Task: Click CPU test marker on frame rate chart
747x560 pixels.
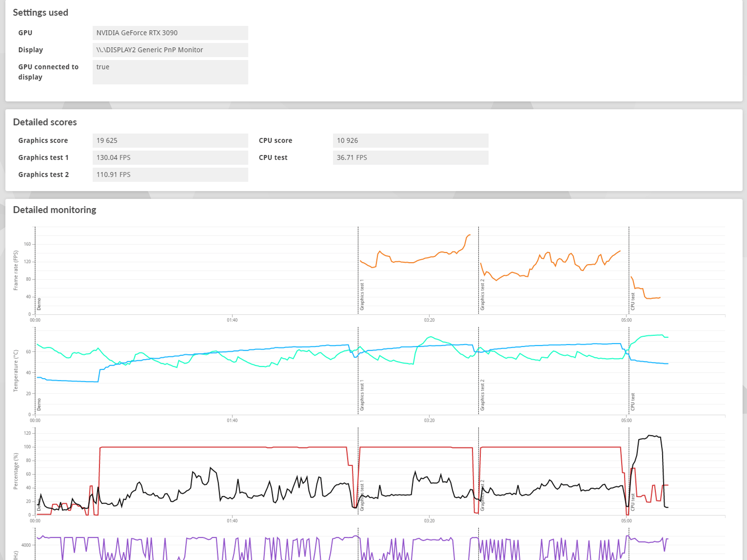Action: pyautogui.click(x=632, y=302)
